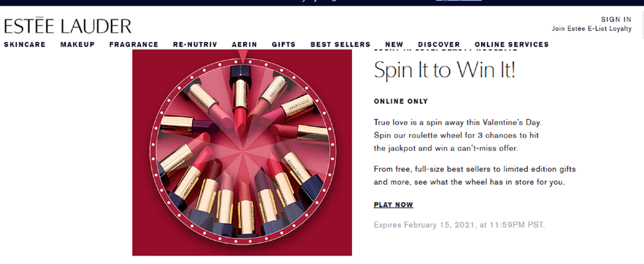Browse the Best Sellers menu
The height and width of the screenshot is (264, 644).
click(340, 45)
